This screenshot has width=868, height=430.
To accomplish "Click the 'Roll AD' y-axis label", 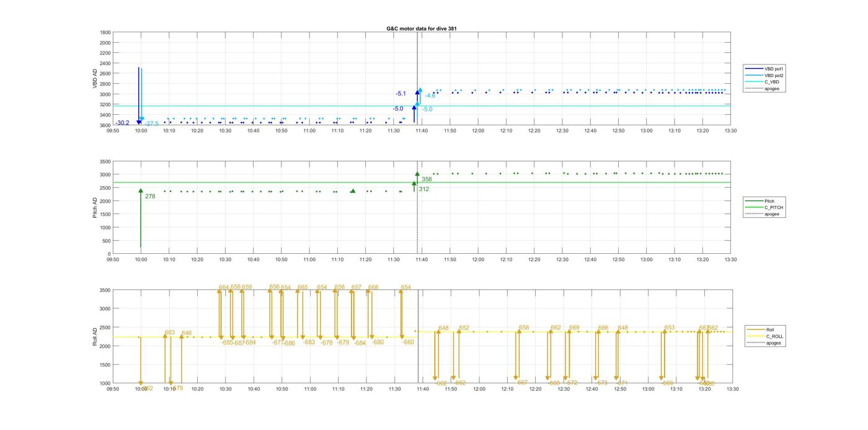I will (95, 336).
